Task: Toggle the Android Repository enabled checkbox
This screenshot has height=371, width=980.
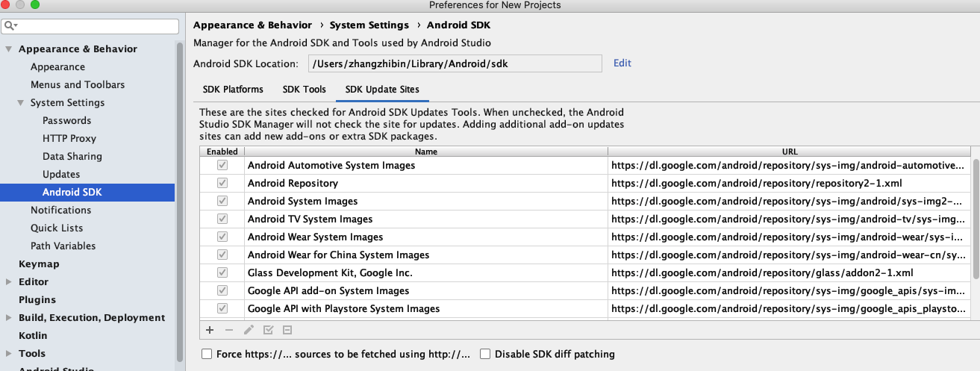Action: [x=222, y=183]
